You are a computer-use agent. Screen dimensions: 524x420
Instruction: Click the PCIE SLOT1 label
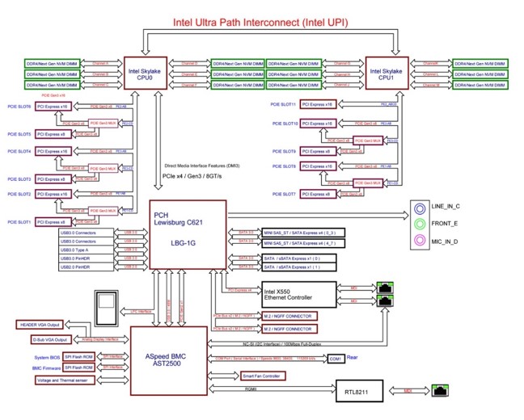pos(19,221)
